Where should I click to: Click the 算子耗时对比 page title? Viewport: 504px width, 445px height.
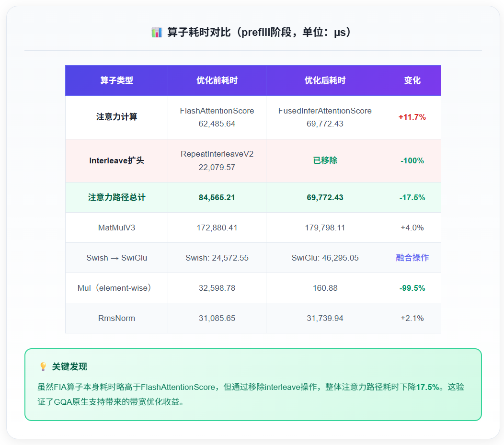(259, 32)
